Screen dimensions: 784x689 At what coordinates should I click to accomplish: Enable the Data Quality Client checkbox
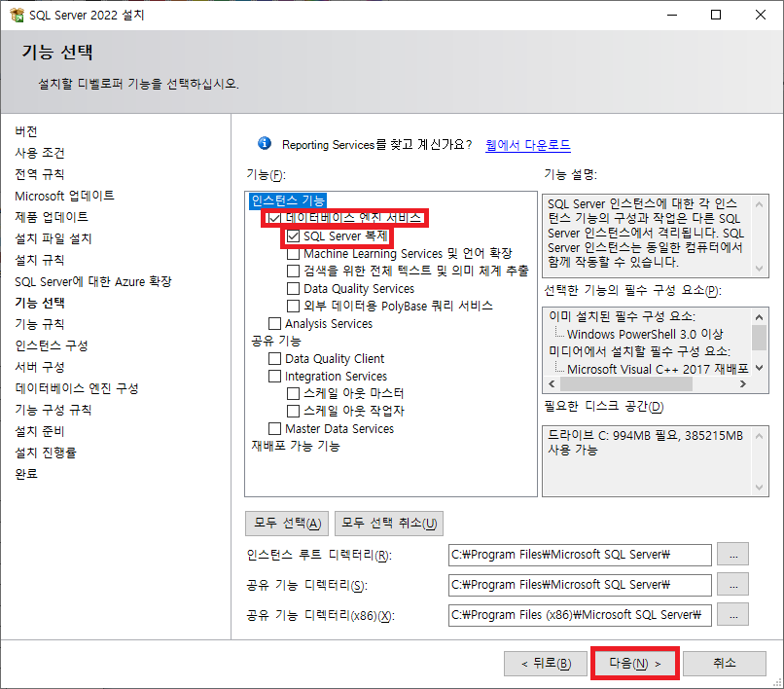click(274, 359)
